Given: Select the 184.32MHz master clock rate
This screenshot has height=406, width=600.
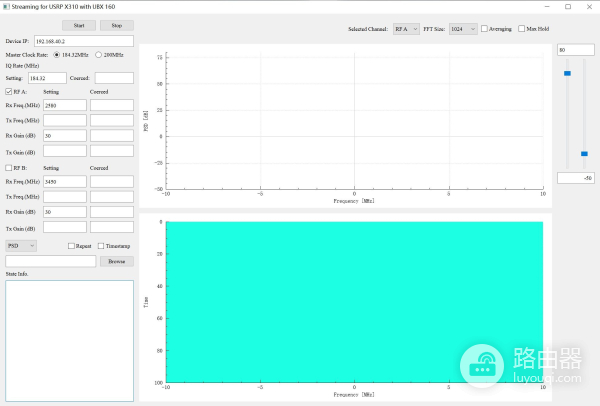Looking at the screenshot, I should click(56, 54).
